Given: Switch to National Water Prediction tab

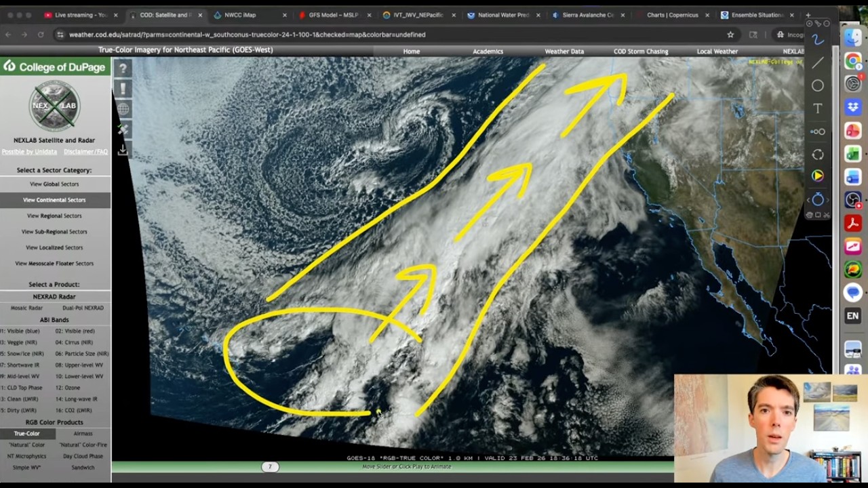Looking at the screenshot, I should pyautogui.click(x=503, y=15).
